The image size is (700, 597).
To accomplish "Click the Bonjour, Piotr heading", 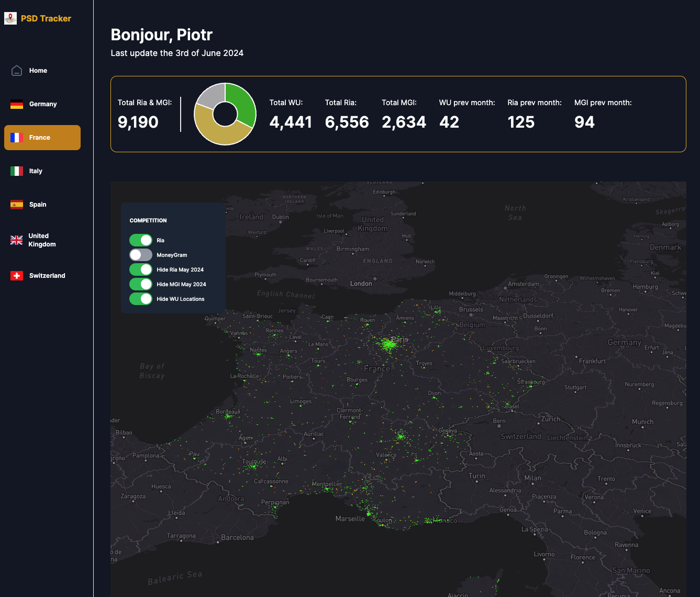I will point(162,35).
